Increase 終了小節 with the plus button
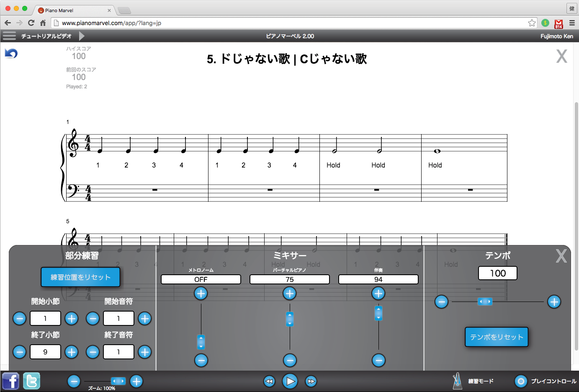The width and height of the screenshot is (579, 392). (x=72, y=352)
